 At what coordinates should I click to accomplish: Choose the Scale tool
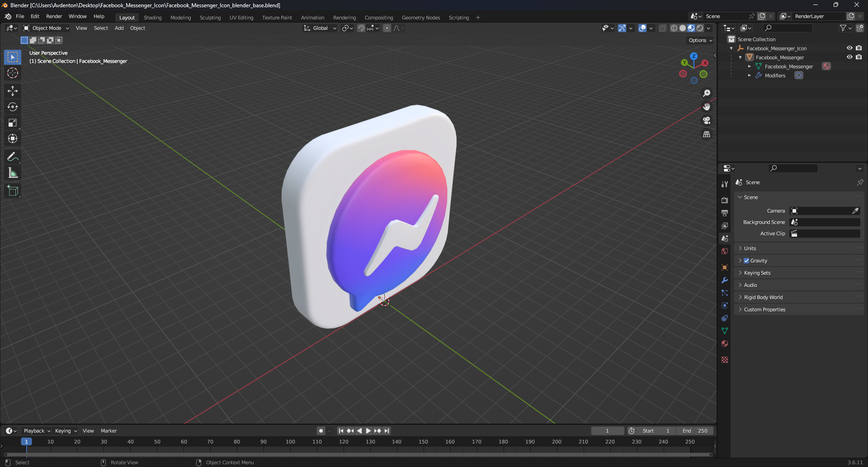click(x=13, y=123)
